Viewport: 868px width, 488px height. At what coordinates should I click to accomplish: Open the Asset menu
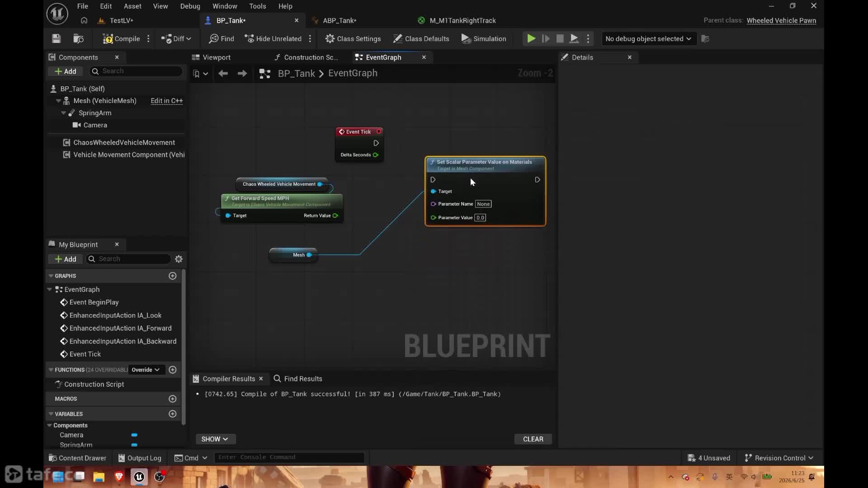(x=132, y=6)
